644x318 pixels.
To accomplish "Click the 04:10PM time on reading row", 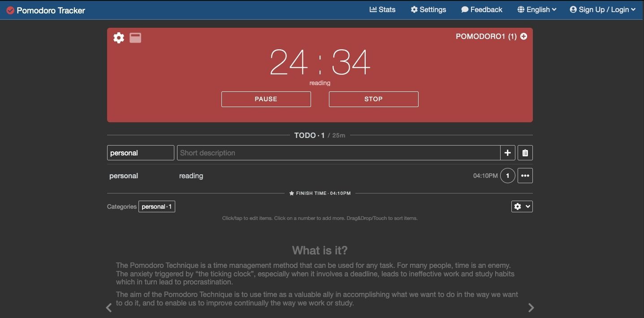I will [x=485, y=176].
